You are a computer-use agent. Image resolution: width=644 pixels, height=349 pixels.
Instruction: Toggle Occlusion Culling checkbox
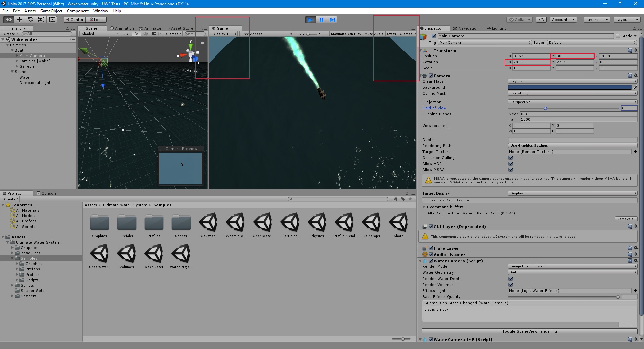[x=511, y=158]
